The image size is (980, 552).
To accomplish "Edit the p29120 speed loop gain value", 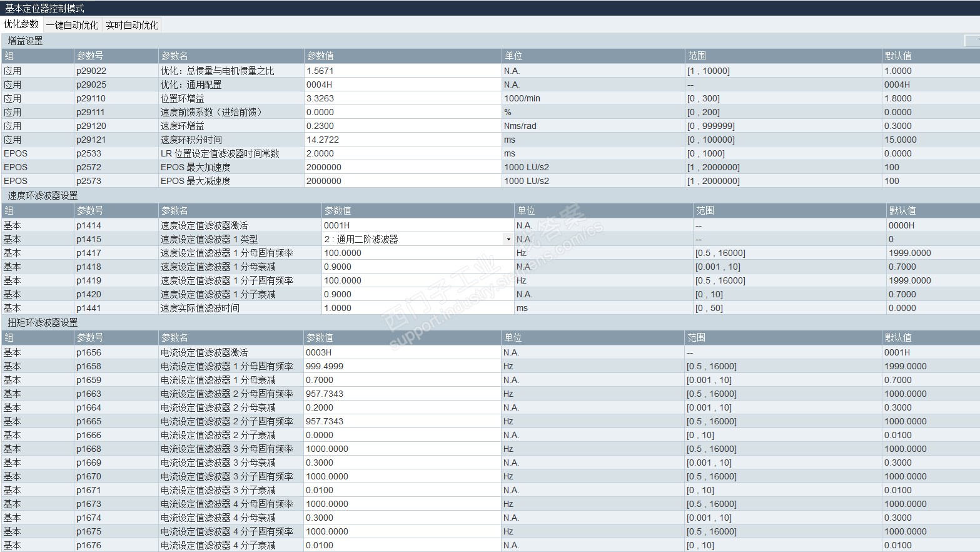I will [403, 126].
